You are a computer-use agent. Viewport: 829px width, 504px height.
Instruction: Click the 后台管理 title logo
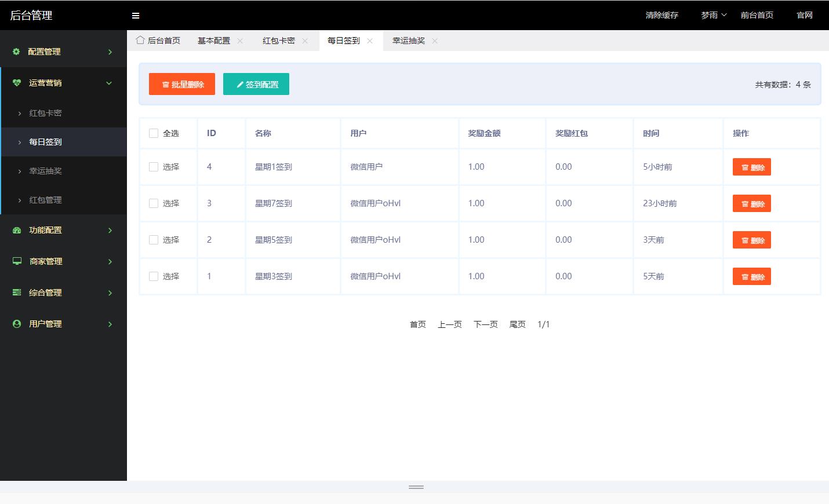pyautogui.click(x=31, y=16)
